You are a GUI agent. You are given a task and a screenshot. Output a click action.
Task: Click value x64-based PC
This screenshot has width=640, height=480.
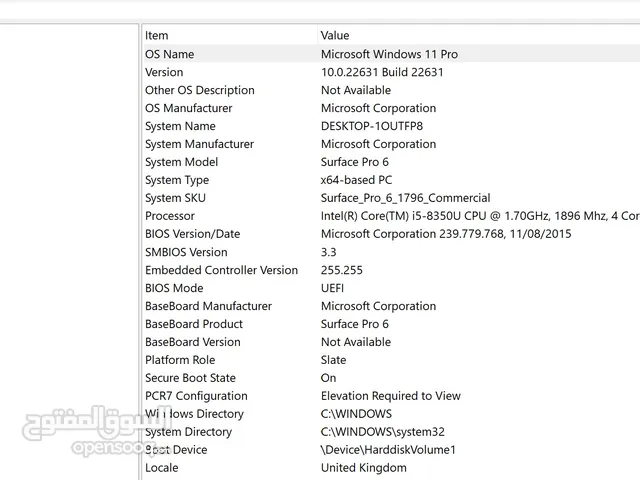pyautogui.click(x=356, y=180)
